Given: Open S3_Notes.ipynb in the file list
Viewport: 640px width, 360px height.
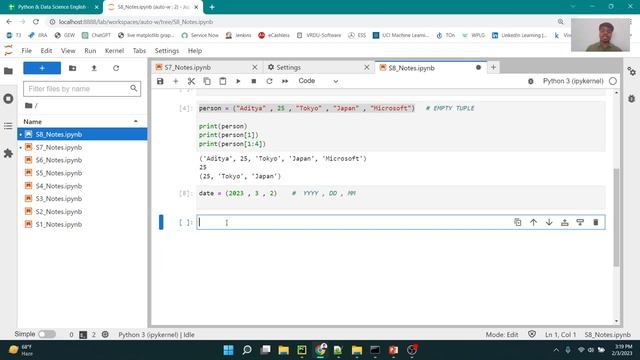Looking at the screenshot, I should tap(82, 199).
